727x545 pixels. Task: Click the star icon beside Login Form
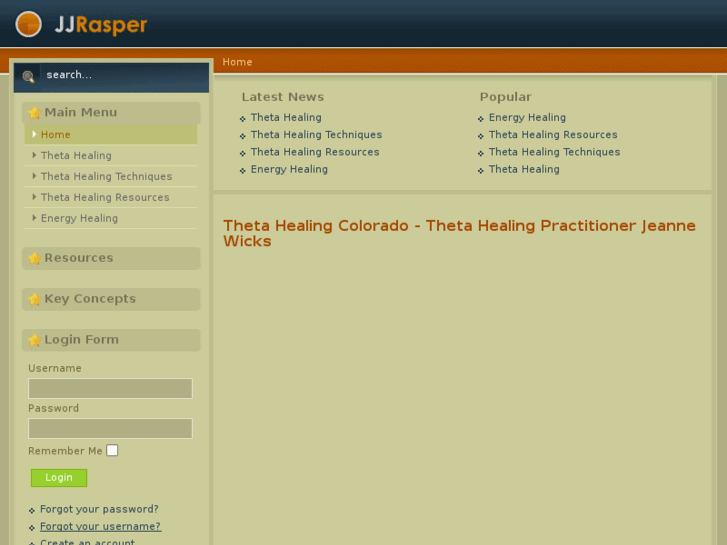(34, 340)
